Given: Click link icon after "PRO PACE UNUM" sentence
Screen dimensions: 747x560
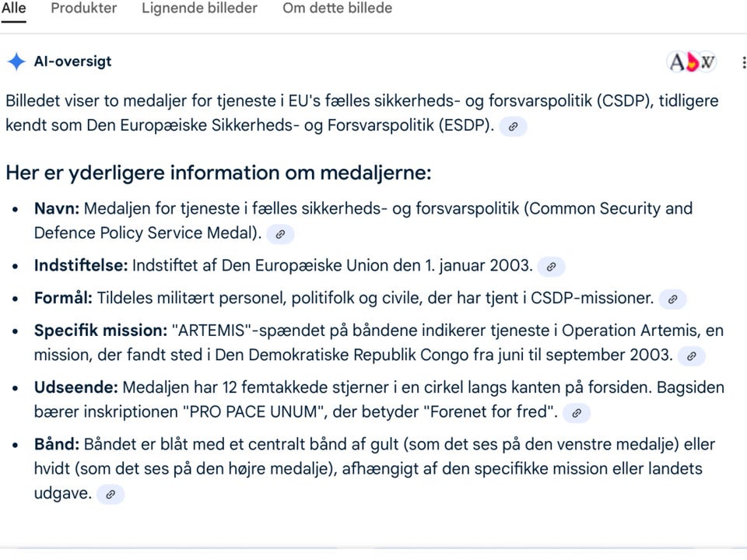Looking at the screenshot, I should [576, 413].
